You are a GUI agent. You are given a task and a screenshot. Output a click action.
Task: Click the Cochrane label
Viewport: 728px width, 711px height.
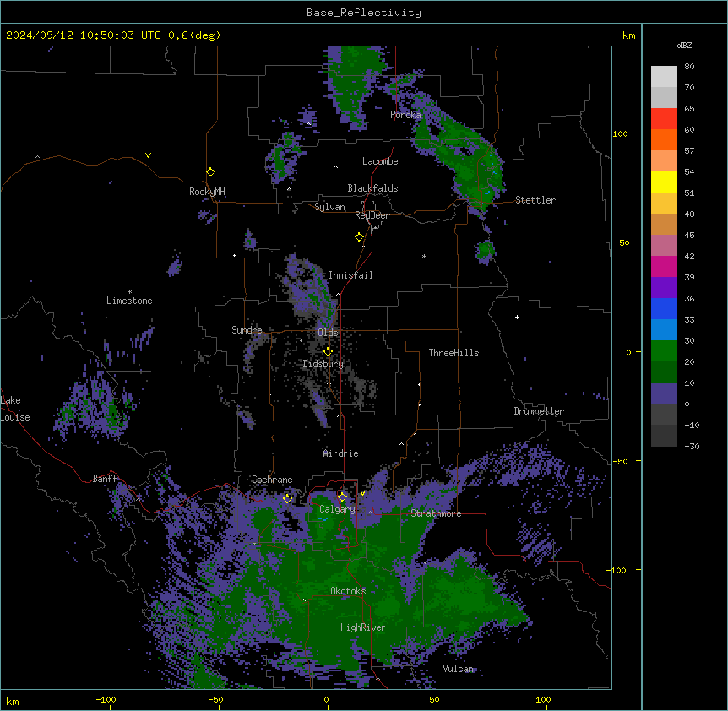(x=272, y=480)
